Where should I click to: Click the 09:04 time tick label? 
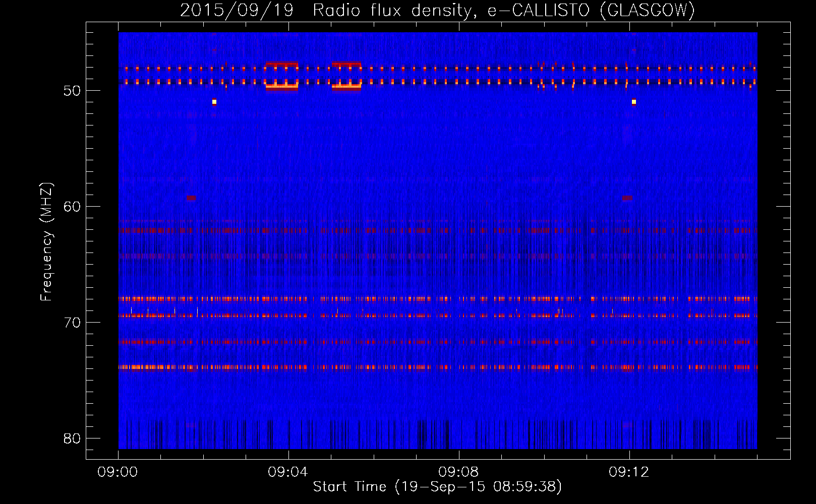[288, 472]
